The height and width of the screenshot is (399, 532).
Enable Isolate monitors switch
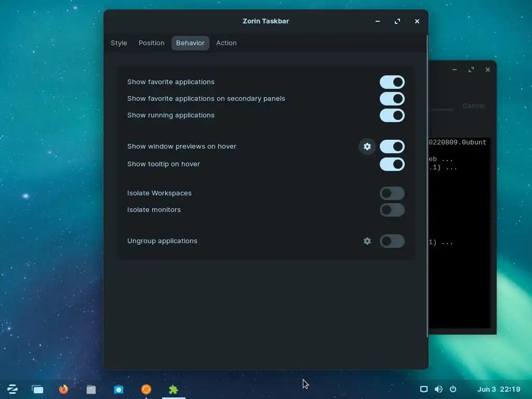(x=392, y=210)
